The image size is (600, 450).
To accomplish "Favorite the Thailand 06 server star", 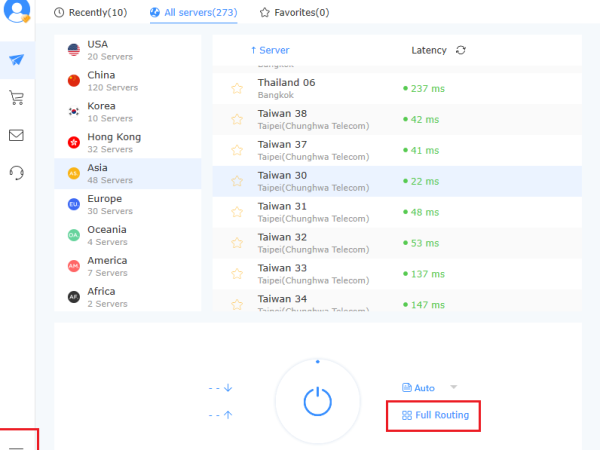I will (237, 88).
